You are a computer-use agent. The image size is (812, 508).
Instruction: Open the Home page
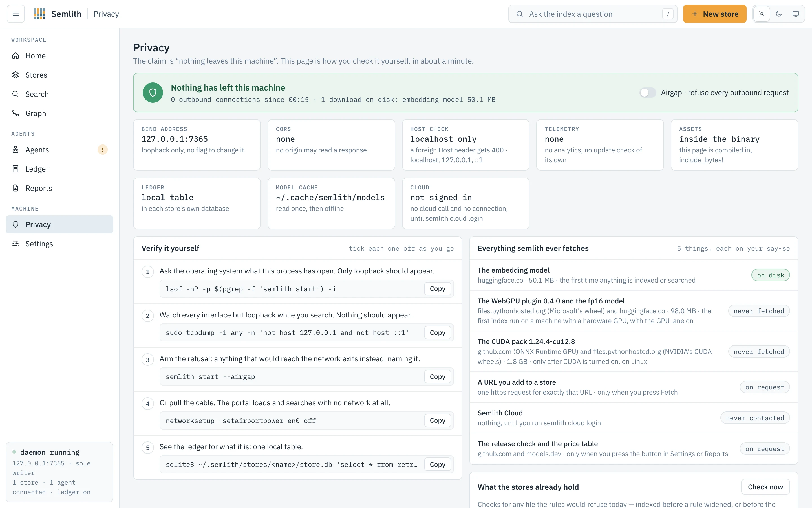[59, 56]
